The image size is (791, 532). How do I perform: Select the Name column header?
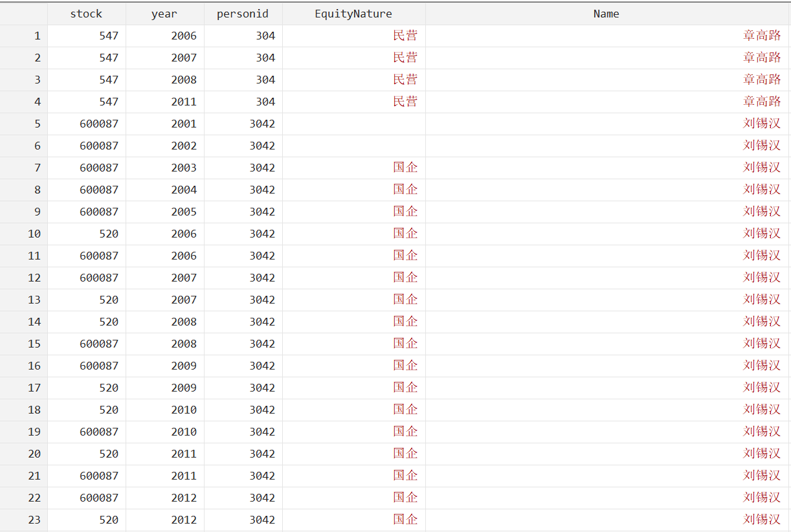[607, 14]
